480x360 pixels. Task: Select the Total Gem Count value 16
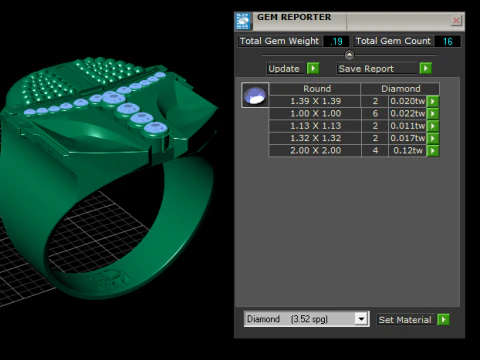(x=447, y=41)
